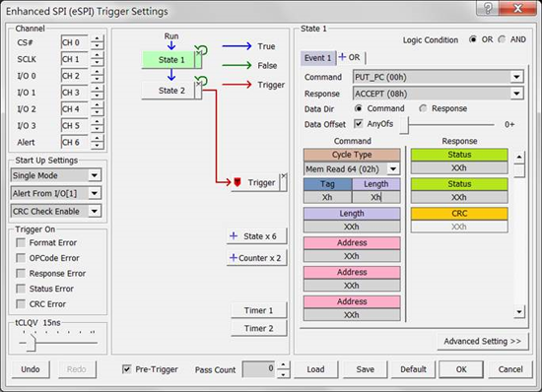Screen dimensions: 542x392
Task: Open the CRC Check Enable dropdown
Action: click(x=95, y=211)
